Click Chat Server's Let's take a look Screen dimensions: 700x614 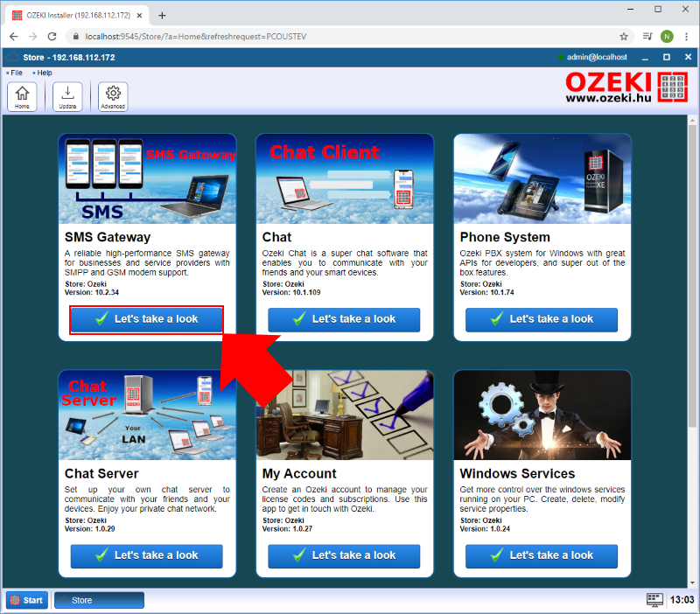(146, 556)
